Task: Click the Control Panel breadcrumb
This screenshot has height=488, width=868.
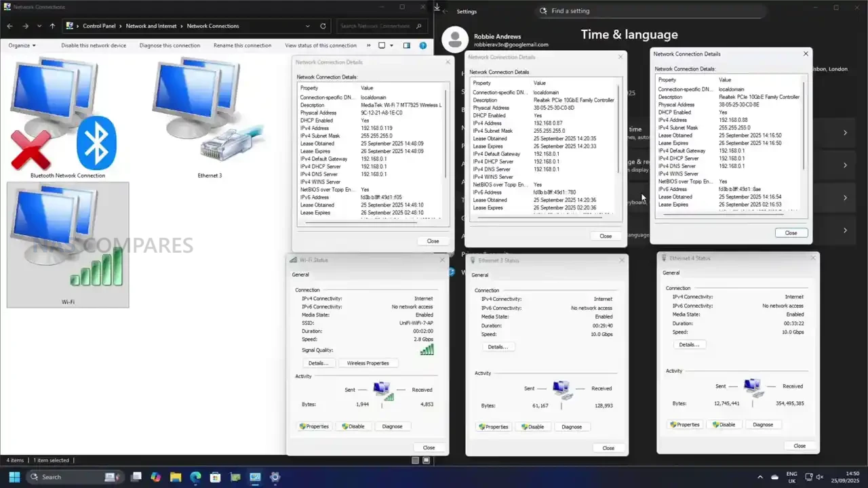Action: (x=99, y=26)
